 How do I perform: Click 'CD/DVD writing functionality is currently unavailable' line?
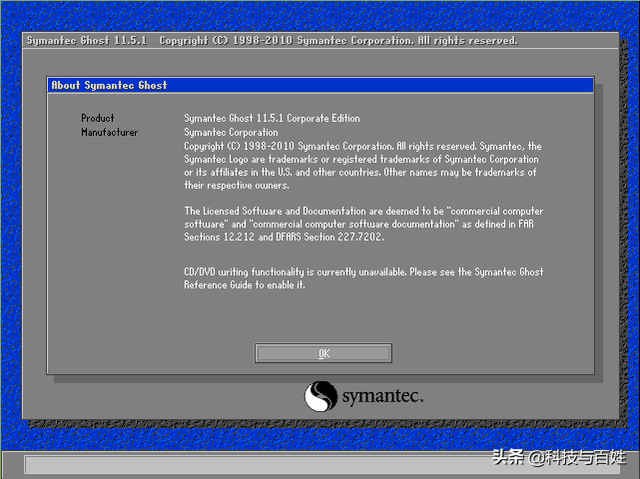click(364, 272)
